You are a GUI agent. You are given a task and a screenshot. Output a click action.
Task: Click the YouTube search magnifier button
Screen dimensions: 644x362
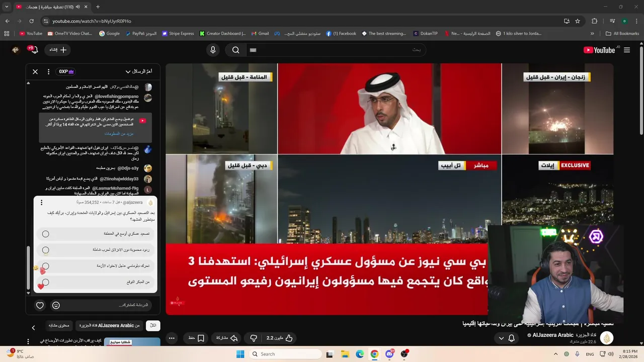pyautogui.click(x=235, y=50)
